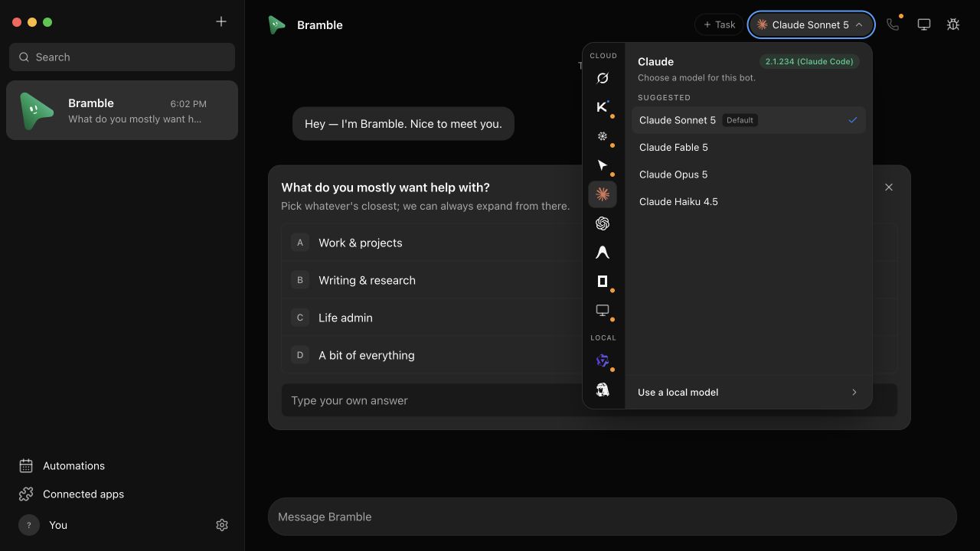This screenshot has width=980, height=551.
Task: Click the 6:02 PM timestamp in the chat list
Action: (x=188, y=104)
